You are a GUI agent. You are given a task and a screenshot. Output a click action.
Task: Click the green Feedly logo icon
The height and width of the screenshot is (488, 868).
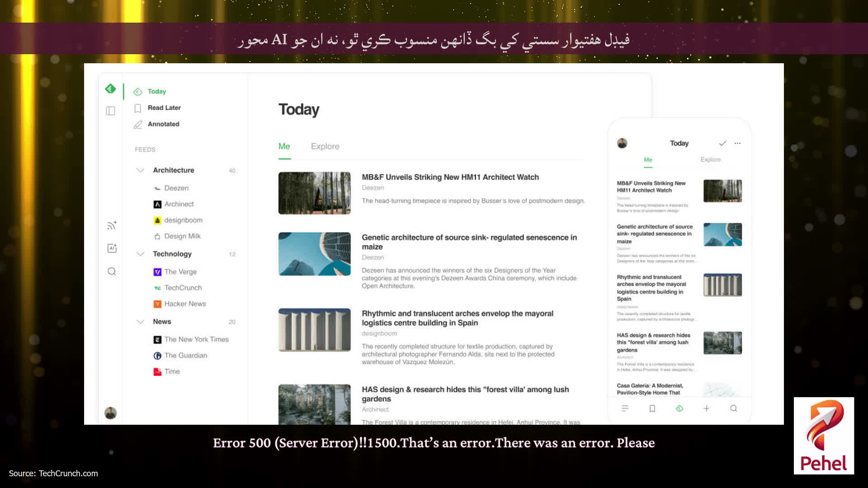(x=110, y=89)
